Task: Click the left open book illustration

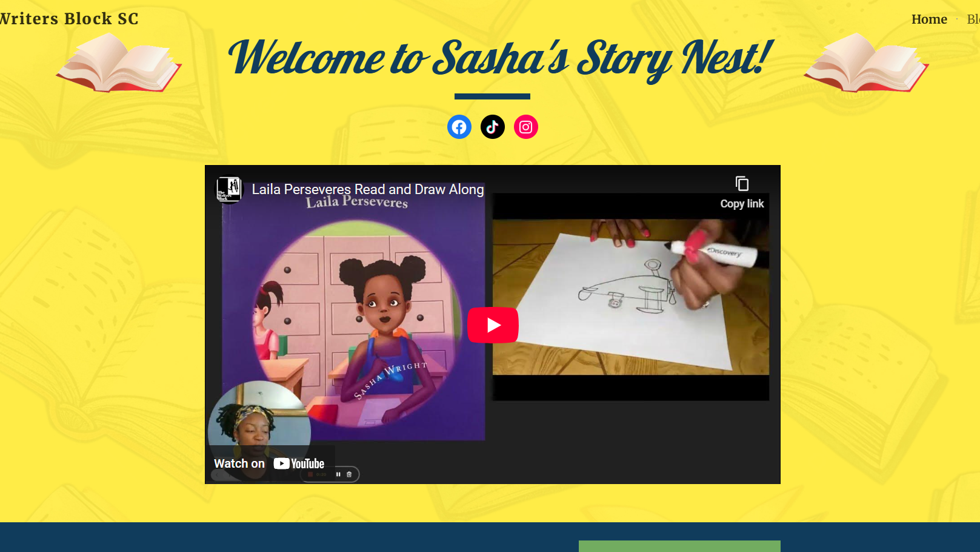Action: 119,63
